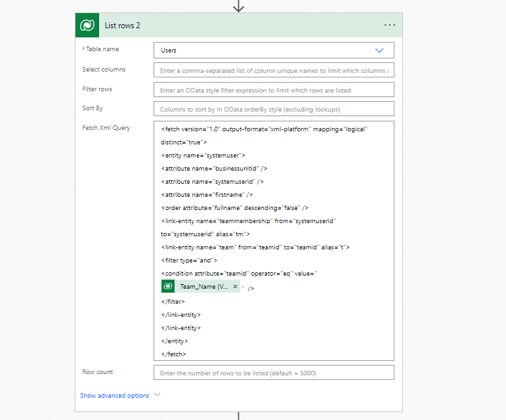Click the filter type="and" line

point(189,261)
